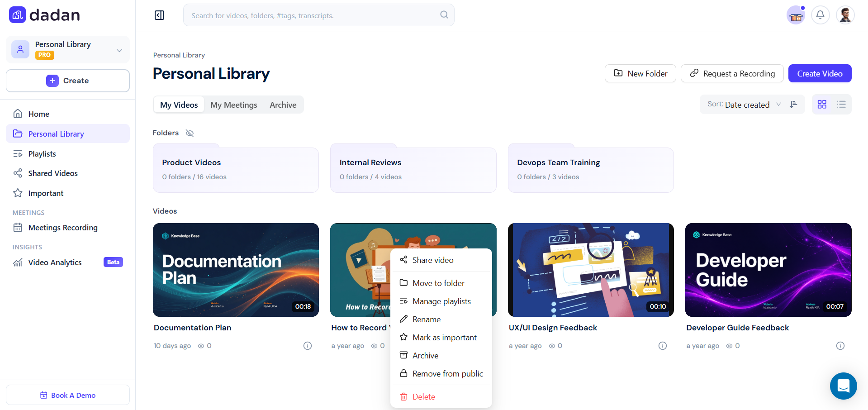Switch to My Meetings tab
This screenshot has height=410, width=868.
coord(233,105)
